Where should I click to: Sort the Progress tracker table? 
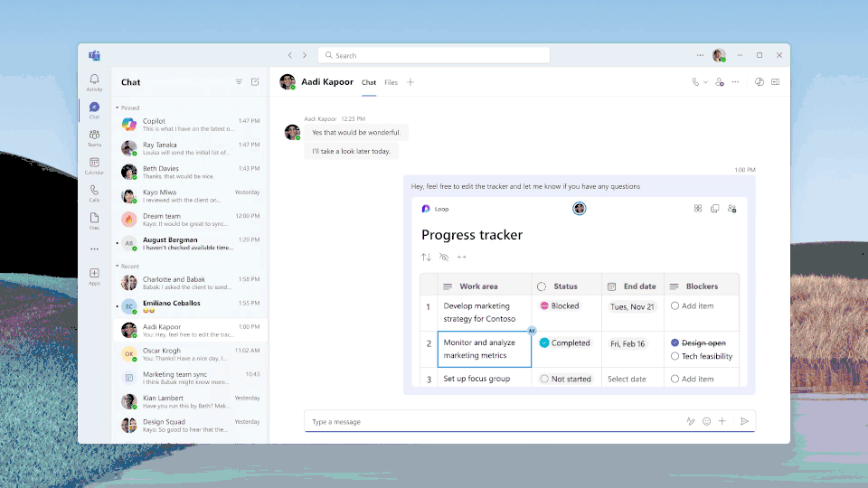click(426, 257)
